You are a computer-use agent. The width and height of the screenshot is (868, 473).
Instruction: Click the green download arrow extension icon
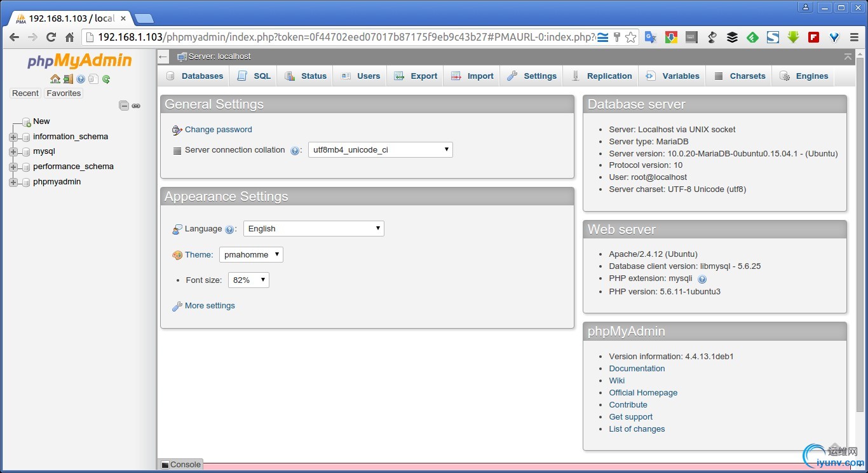point(793,38)
